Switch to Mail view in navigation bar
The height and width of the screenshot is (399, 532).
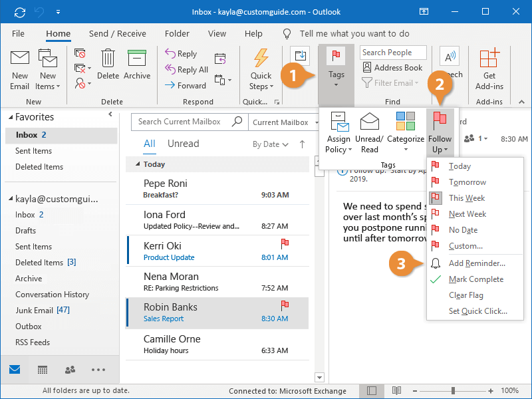[x=15, y=370]
